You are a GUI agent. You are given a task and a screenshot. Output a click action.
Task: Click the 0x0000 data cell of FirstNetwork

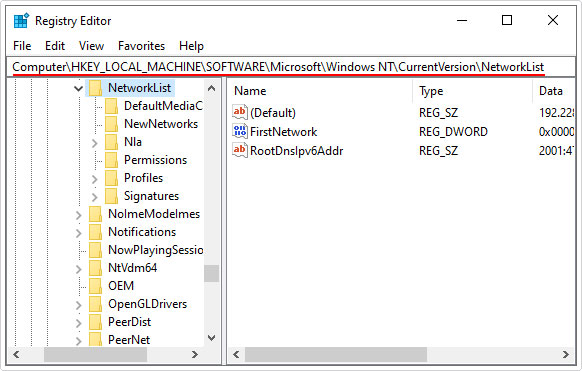(x=556, y=132)
